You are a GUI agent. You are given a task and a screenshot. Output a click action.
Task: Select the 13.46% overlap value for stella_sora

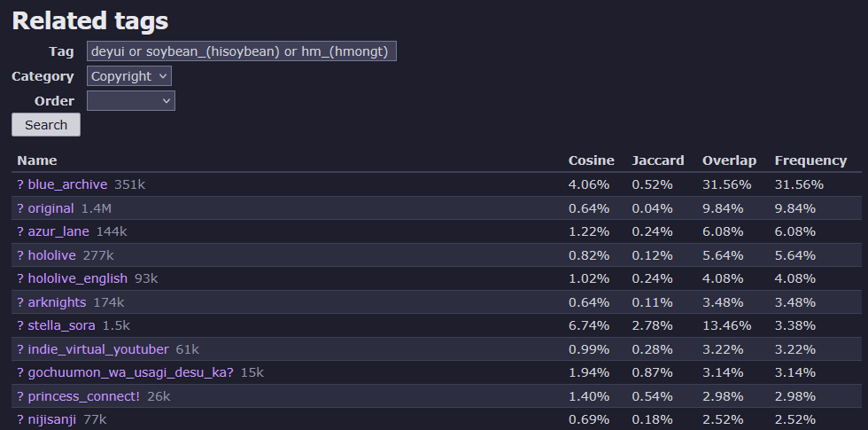pos(727,326)
